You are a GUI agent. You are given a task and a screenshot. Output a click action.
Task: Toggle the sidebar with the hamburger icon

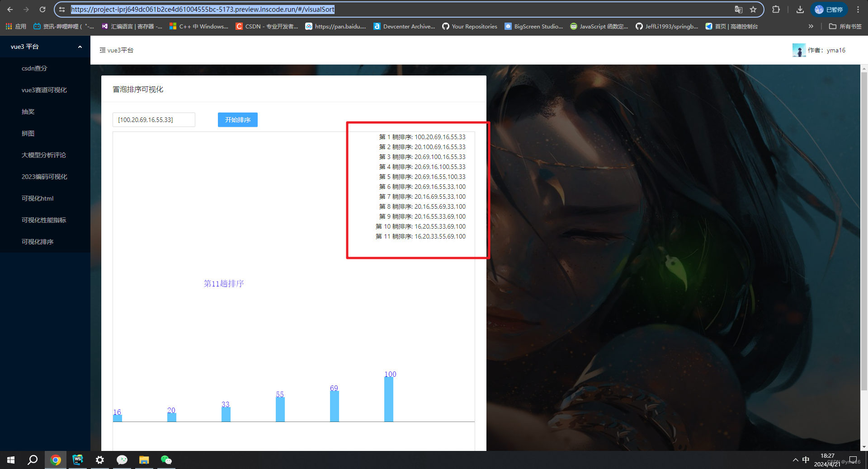103,50
